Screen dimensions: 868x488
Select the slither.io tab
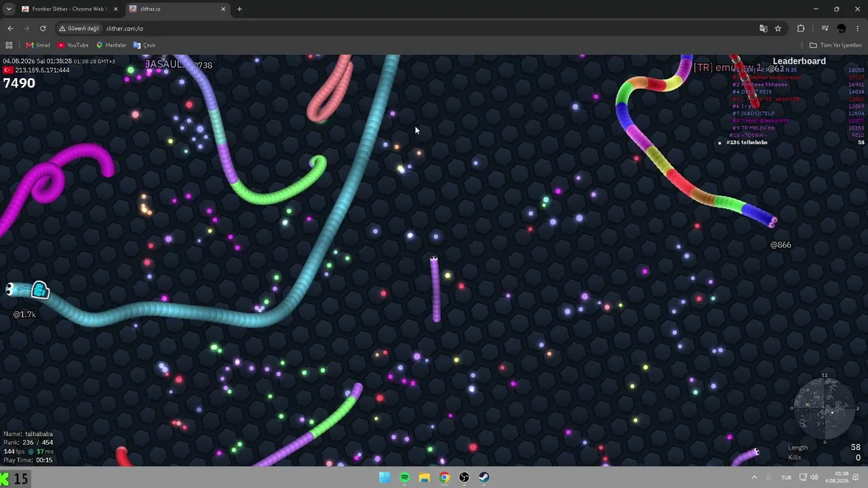point(178,9)
